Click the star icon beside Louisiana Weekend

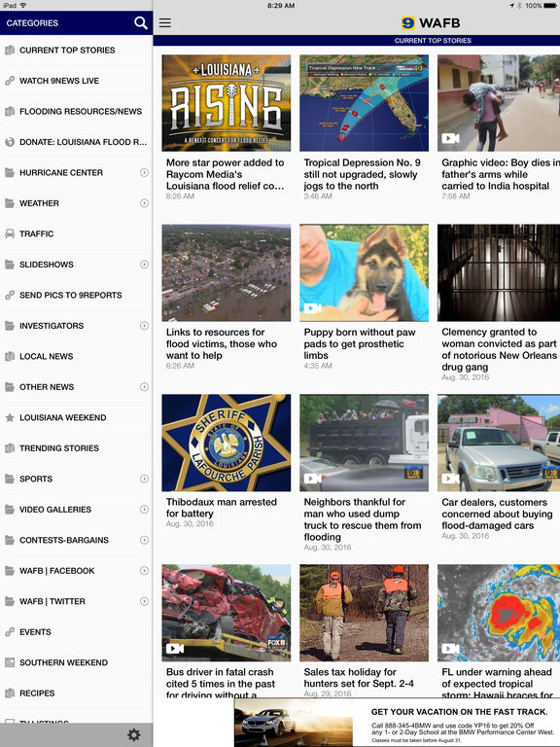[10, 418]
